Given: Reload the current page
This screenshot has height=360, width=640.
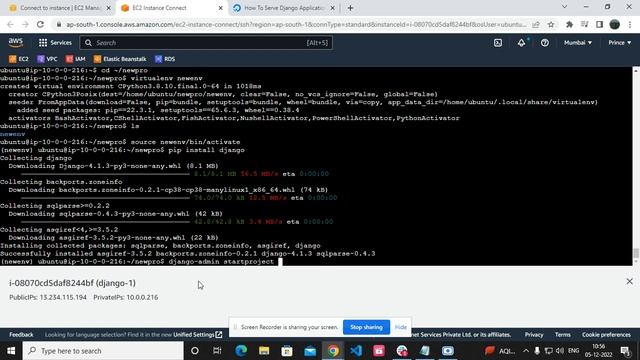Looking at the screenshot, I should pos(40,24).
